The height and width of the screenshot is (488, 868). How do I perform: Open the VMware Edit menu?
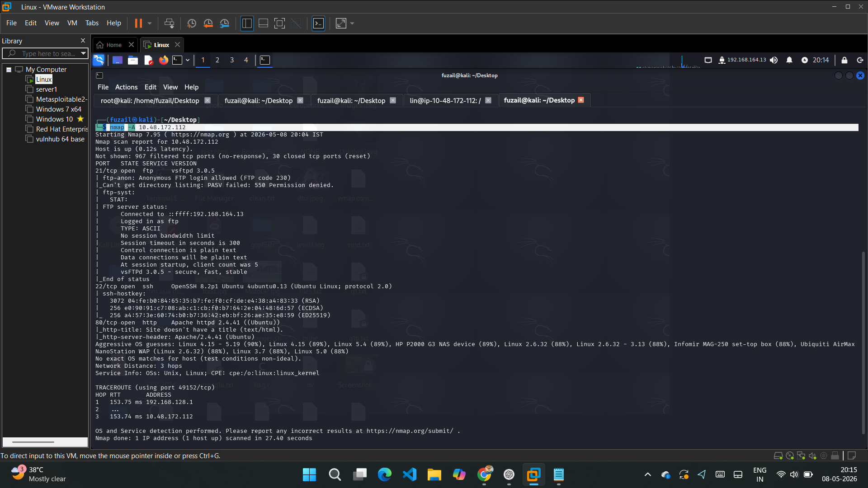(x=31, y=23)
